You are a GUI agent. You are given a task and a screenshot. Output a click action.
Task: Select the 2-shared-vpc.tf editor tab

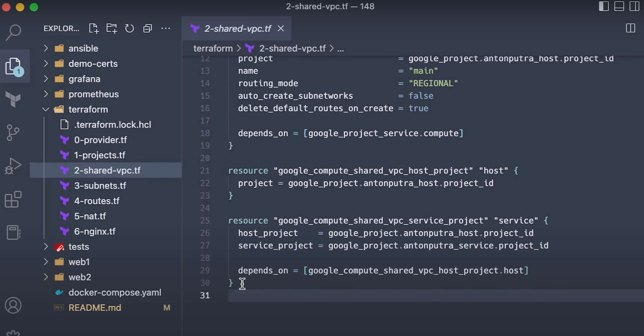(237, 28)
